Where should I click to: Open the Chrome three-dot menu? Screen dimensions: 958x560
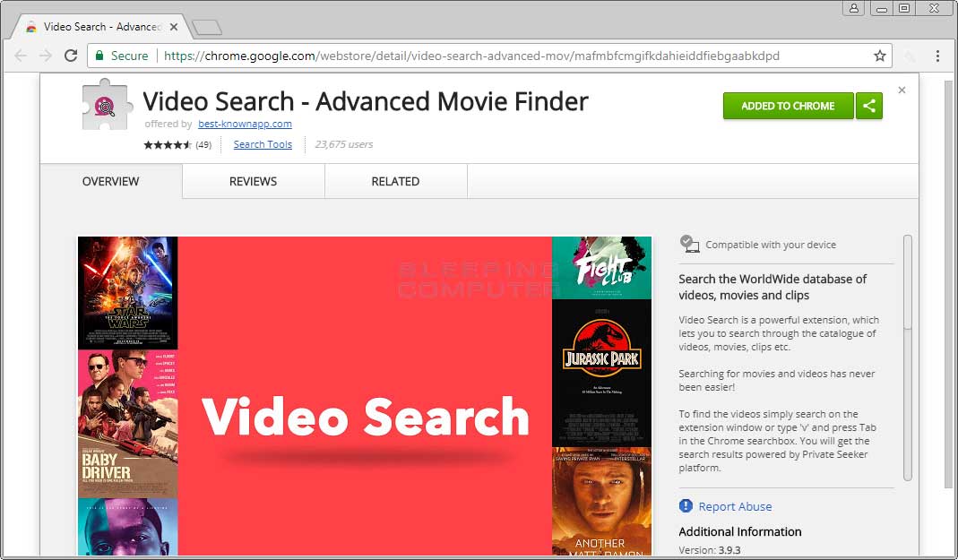938,56
